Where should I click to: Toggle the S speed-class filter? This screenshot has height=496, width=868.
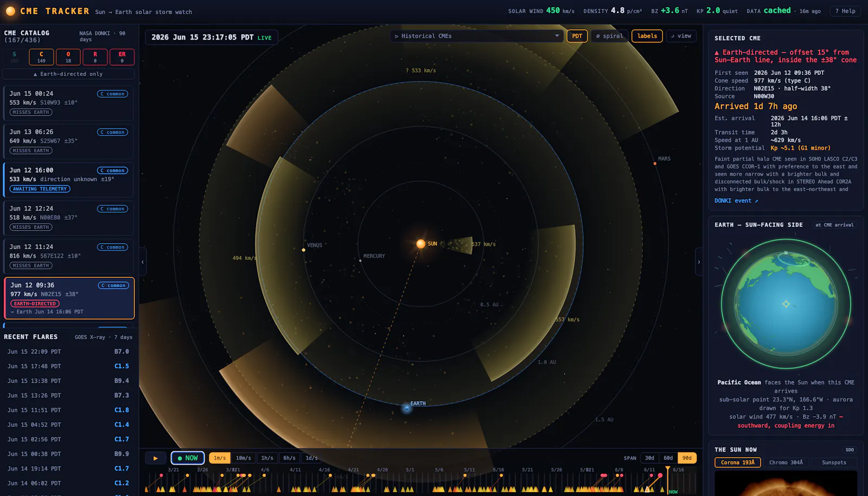[15, 57]
